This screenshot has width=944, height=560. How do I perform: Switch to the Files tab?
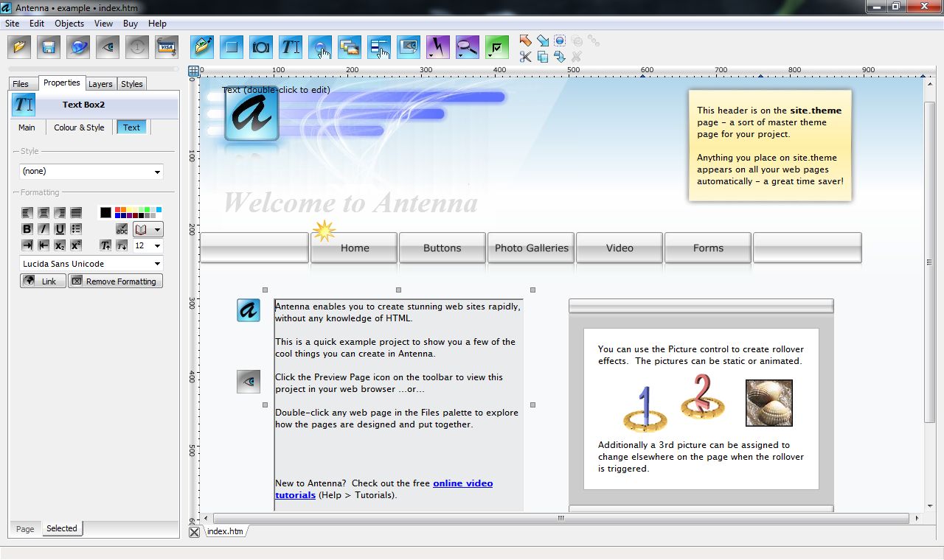21,84
